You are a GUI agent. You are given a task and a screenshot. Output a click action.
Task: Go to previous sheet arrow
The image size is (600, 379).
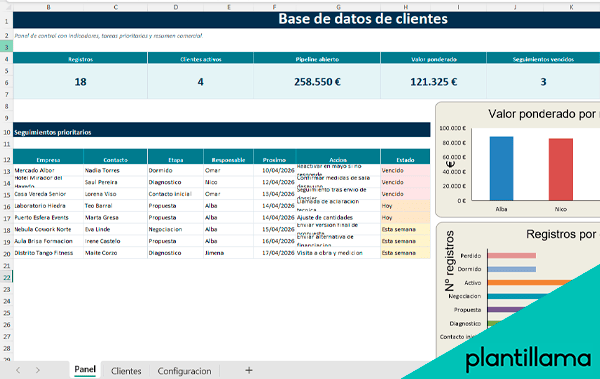18,370
